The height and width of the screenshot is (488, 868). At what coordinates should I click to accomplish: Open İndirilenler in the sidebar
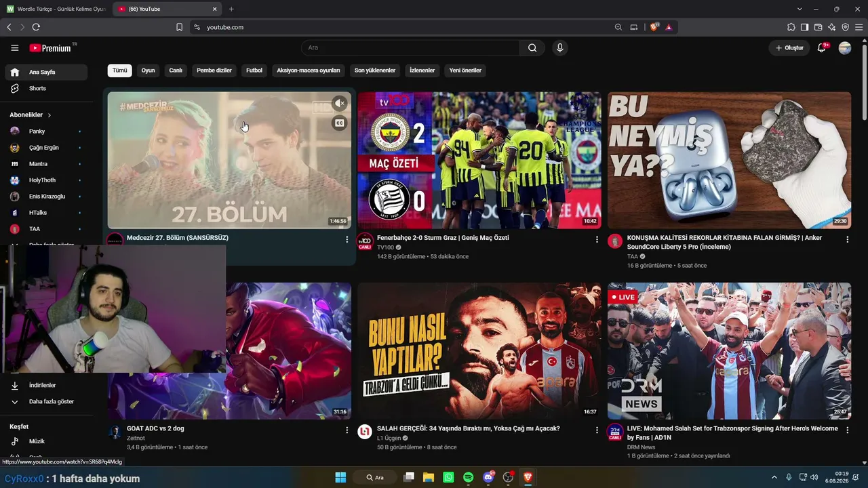46,386
